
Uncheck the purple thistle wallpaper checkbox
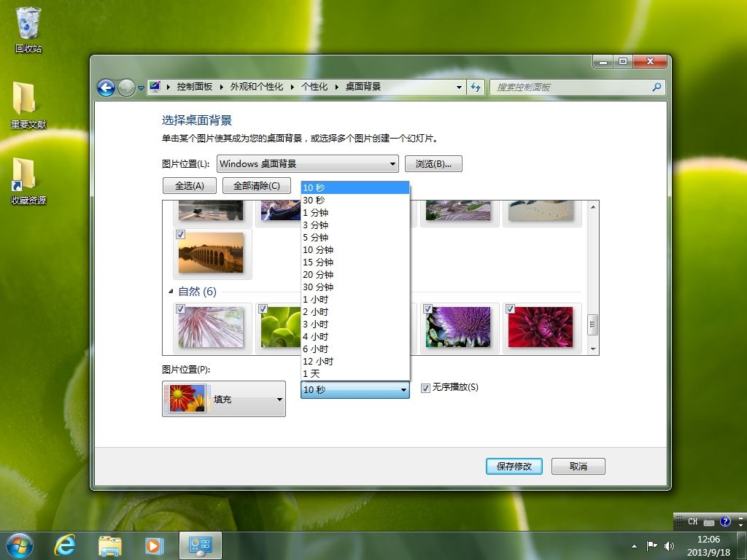tap(427, 308)
